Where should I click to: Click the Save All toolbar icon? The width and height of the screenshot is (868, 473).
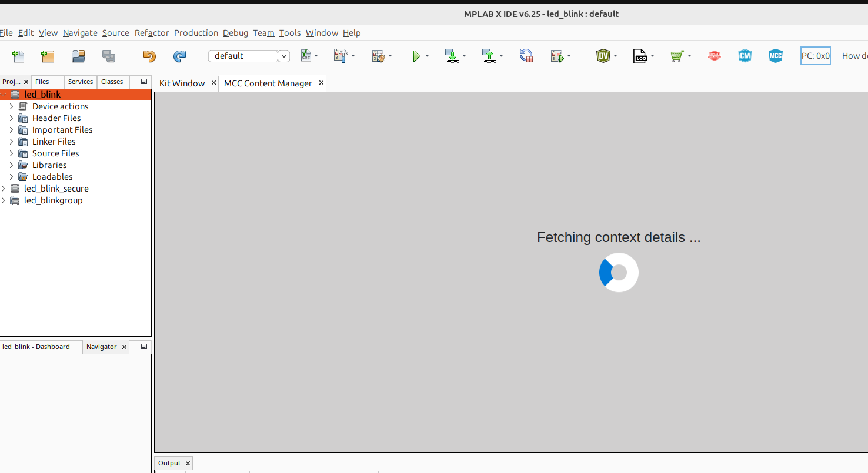coord(109,56)
